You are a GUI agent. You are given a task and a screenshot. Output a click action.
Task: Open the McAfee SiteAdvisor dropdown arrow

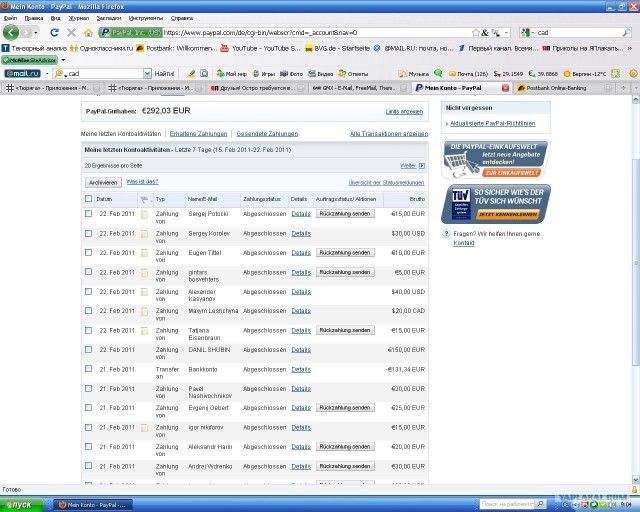tap(63, 60)
